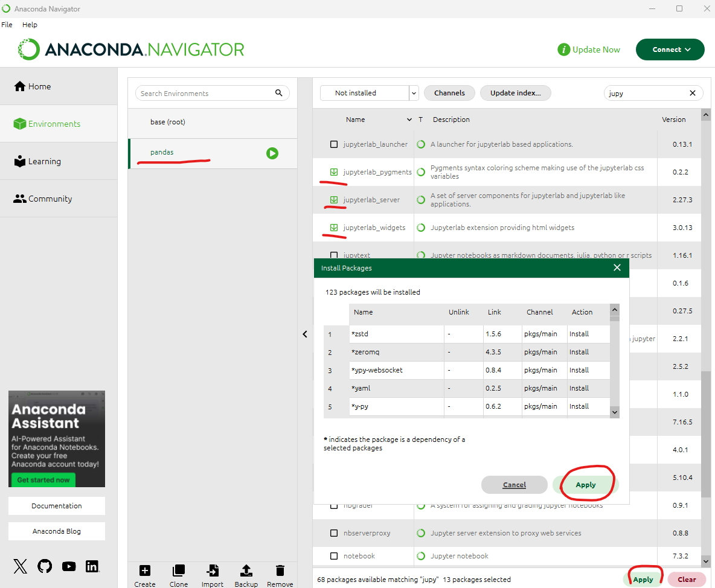Click the Search Environments input field

click(x=213, y=93)
